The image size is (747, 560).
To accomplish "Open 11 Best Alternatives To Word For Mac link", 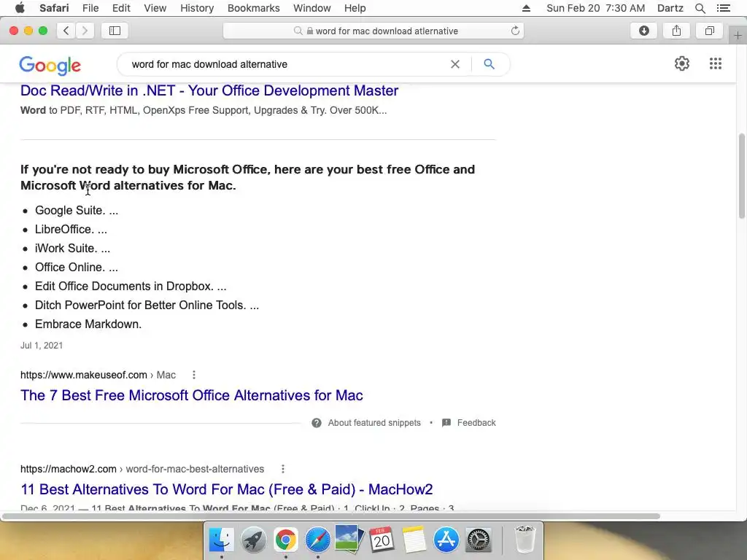I will pyautogui.click(x=227, y=489).
